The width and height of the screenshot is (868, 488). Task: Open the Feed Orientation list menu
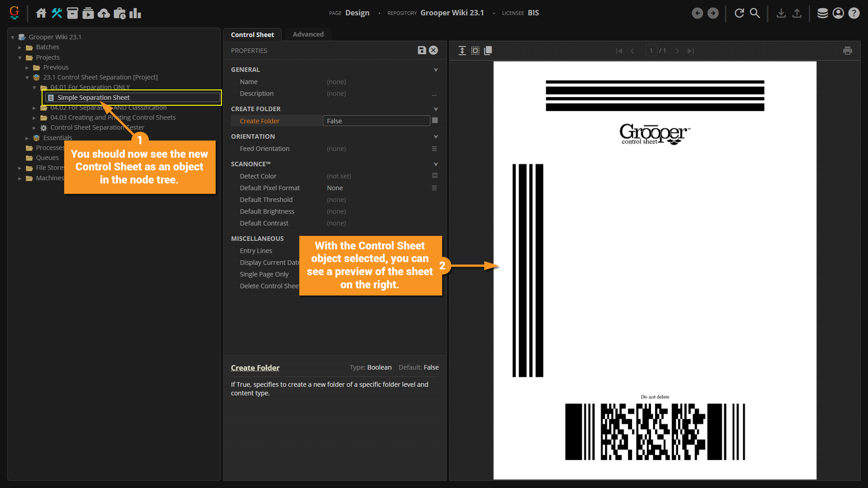[x=434, y=149]
